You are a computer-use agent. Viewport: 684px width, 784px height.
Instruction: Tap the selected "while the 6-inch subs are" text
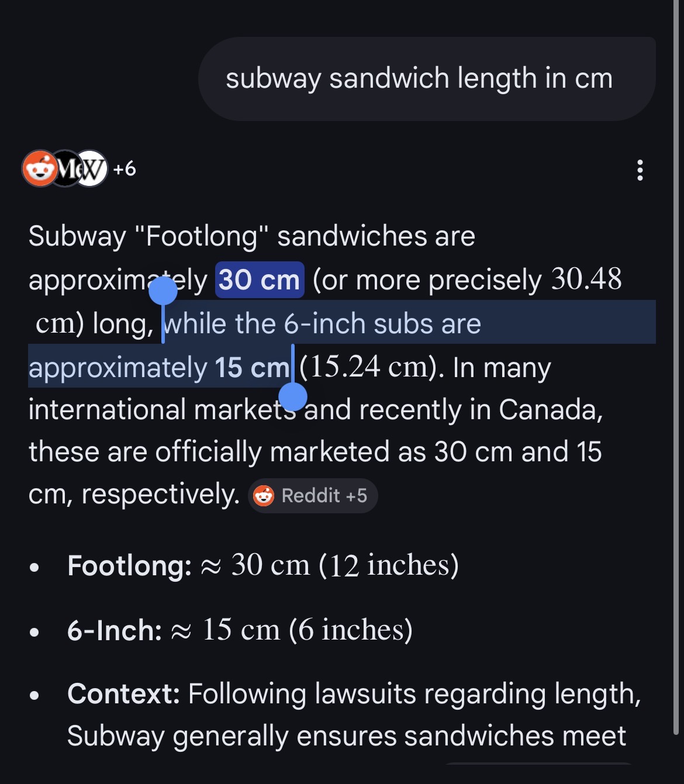322,323
